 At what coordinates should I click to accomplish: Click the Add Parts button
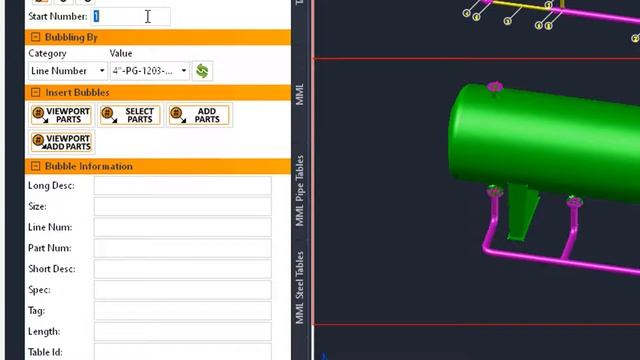(199, 115)
